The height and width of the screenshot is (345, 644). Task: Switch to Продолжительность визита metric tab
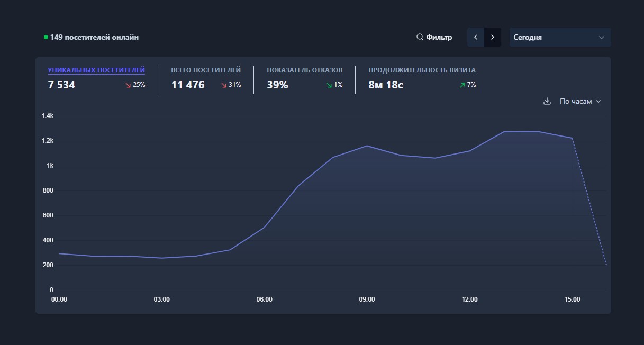pyautogui.click(x=422, y=70)
